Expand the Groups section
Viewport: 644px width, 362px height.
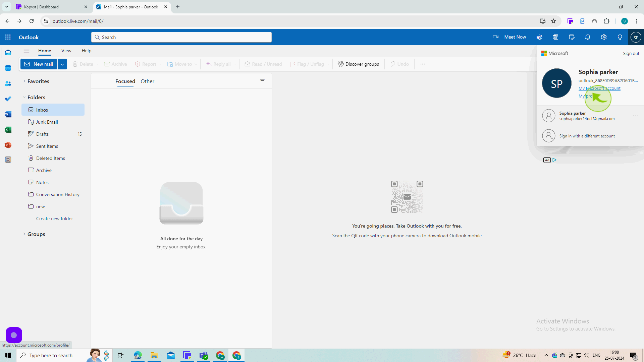tap(24, 234)
